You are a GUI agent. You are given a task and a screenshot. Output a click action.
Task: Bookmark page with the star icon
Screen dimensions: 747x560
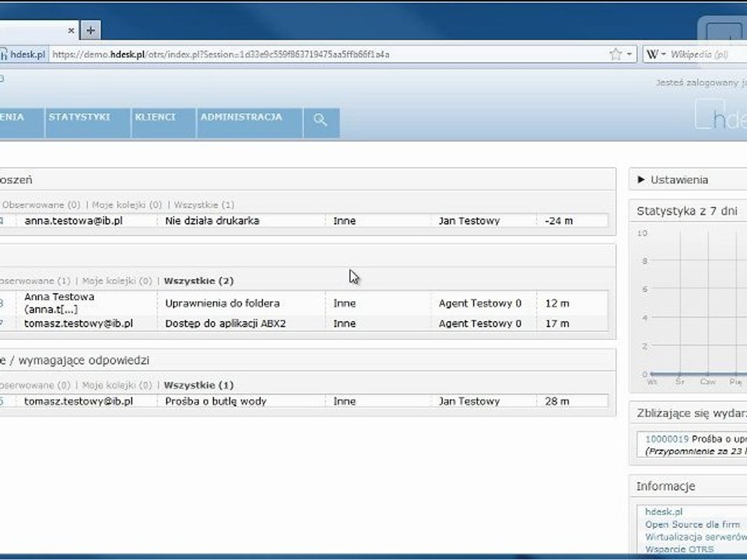615,54
